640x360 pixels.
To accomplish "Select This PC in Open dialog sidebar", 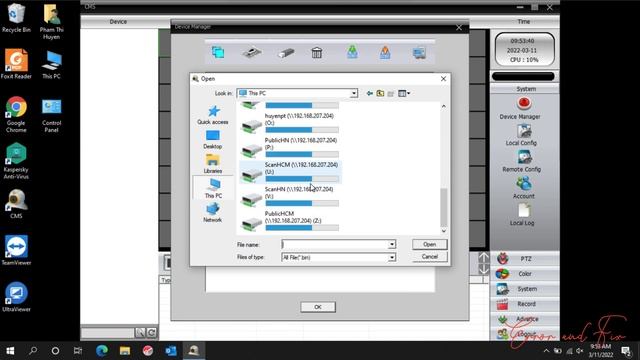I will point(213,188).
